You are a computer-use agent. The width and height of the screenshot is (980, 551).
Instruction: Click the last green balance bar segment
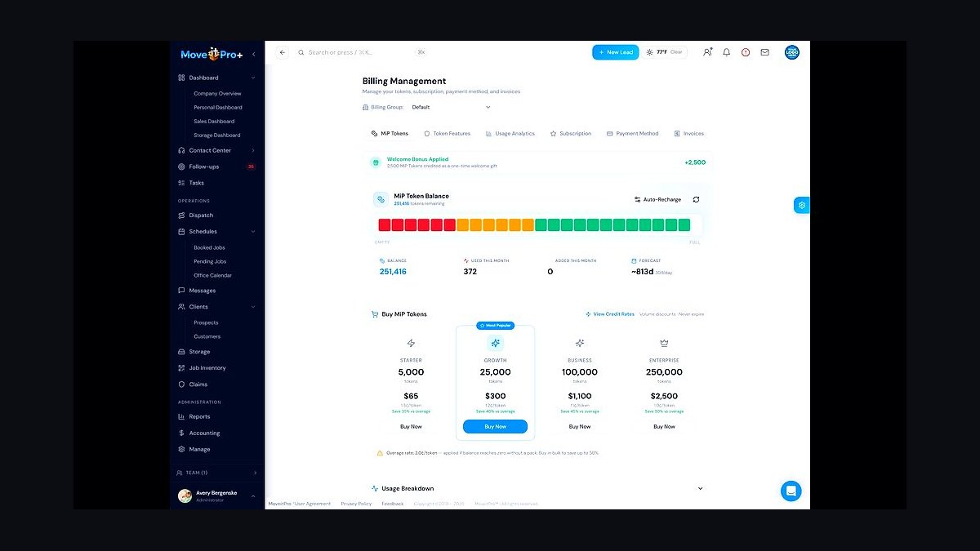coord(684,225)
